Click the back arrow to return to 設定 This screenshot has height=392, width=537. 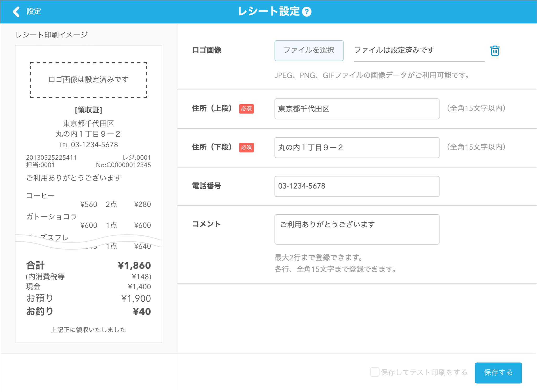point(16,12)
